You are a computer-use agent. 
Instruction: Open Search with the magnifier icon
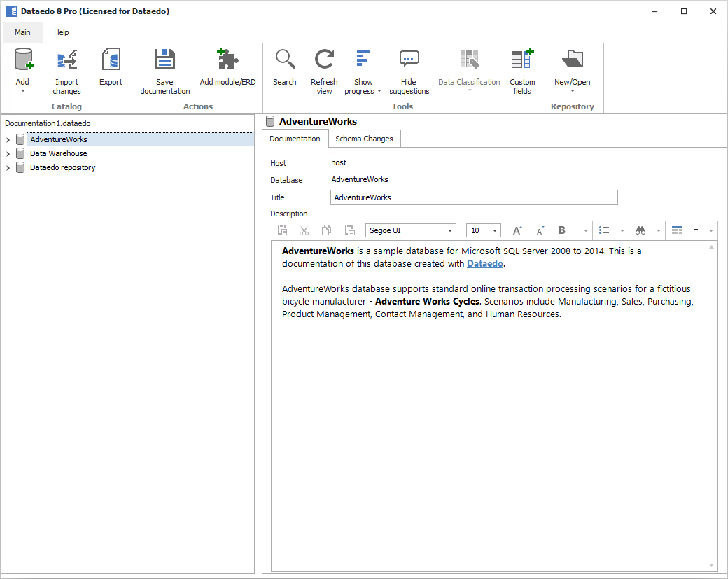coord(285,61)
